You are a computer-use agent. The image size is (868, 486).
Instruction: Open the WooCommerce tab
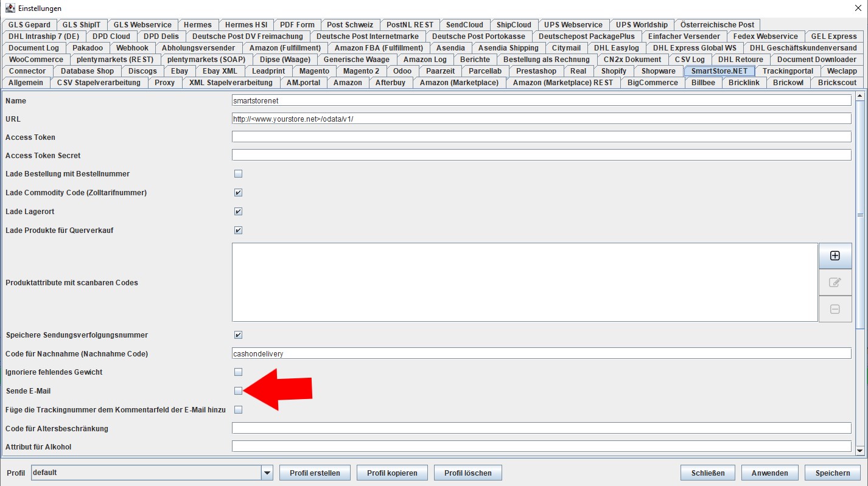(x=36, y=60)
